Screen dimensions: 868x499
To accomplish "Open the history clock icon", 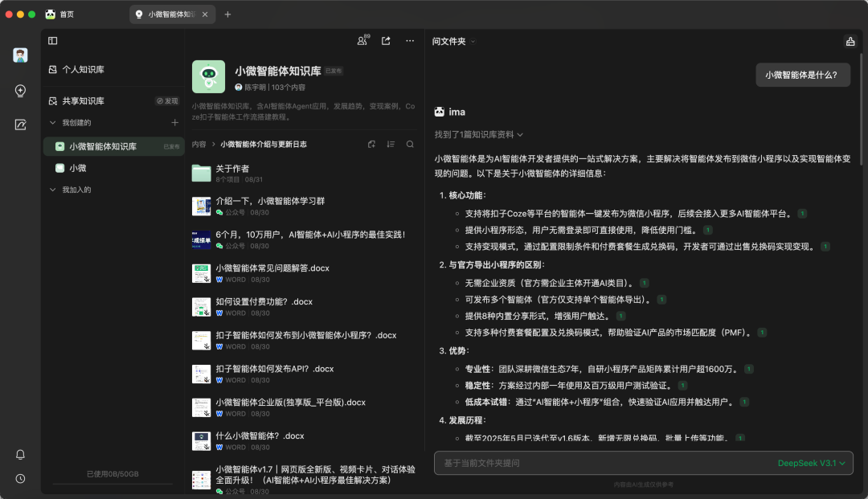I will [x=20, y=479].
